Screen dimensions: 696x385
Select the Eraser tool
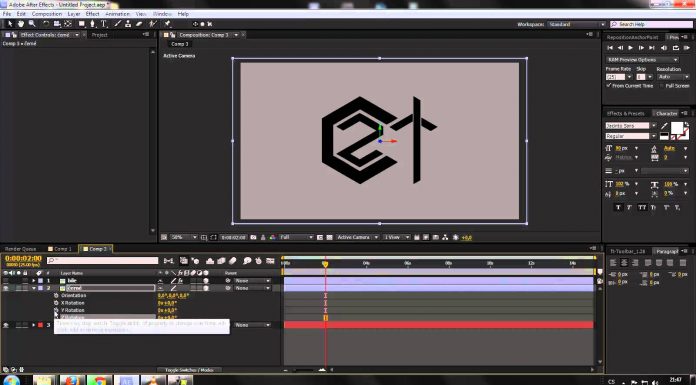click(139, 24)
